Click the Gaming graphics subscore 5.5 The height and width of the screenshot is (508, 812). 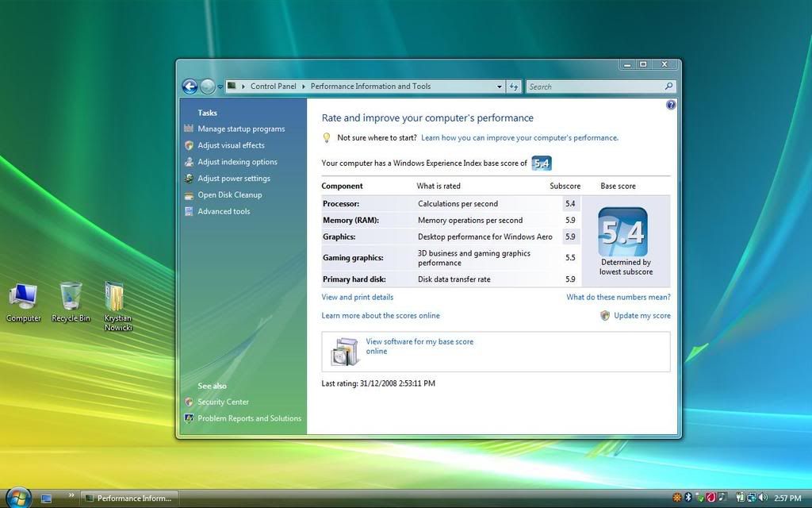(x=570, y=258)
